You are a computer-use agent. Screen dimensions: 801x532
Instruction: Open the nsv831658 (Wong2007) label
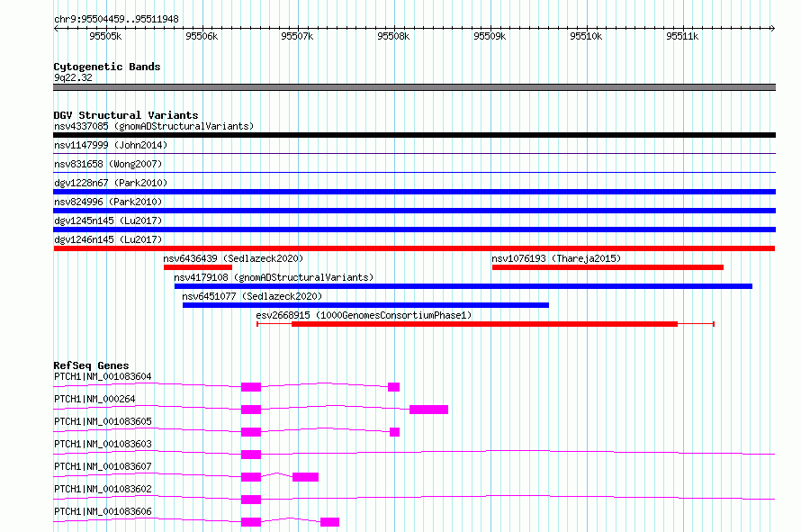point(108,164)
